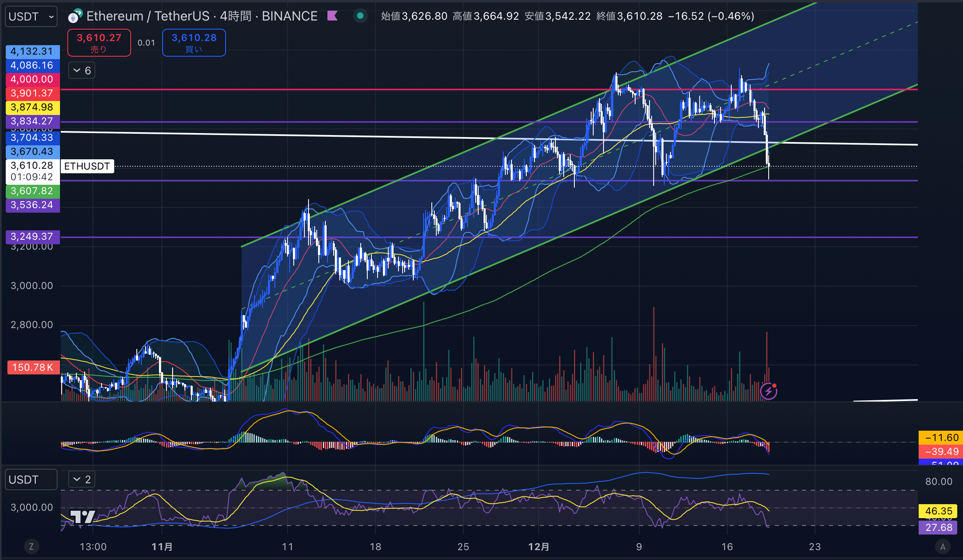
Task: Click the current price 3,610.28 countdown label
Action: tap(32, 171)
